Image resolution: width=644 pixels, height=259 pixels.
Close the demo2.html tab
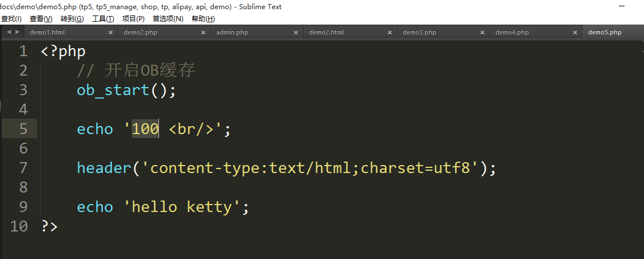[x=389, y=33]
